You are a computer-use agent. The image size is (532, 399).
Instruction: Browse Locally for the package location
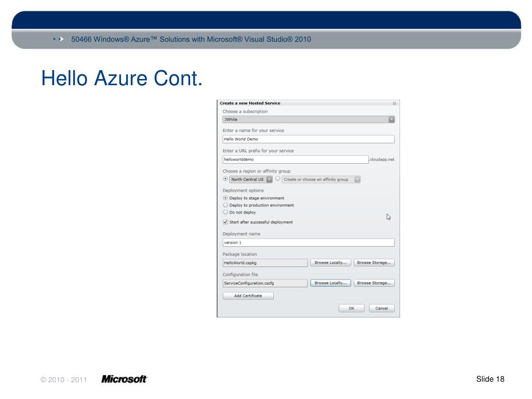(x=330, y=262)
